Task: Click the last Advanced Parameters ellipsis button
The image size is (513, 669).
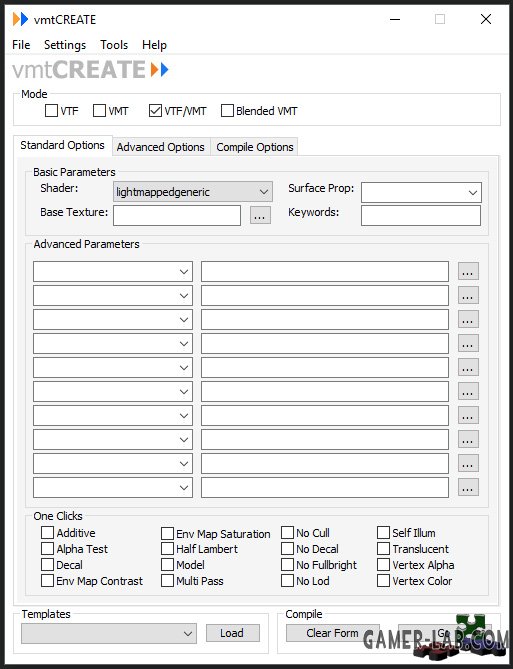Action: [x=468, y=487]
